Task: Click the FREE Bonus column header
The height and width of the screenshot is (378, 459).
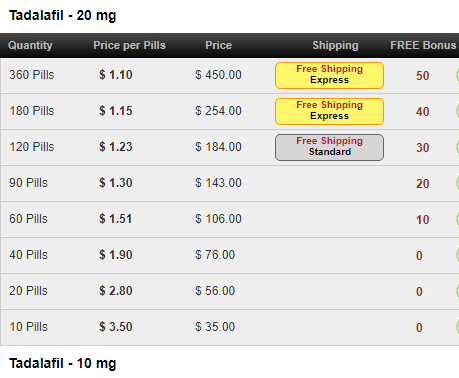Action: pyautogui.click(x=423, y=45)
